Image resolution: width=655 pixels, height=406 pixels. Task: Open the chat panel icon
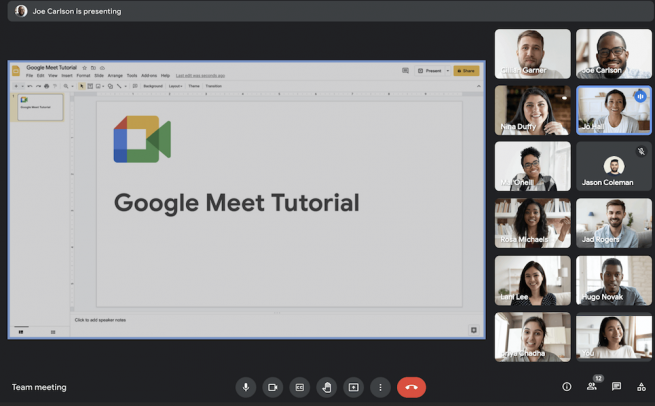click(616, 387)
